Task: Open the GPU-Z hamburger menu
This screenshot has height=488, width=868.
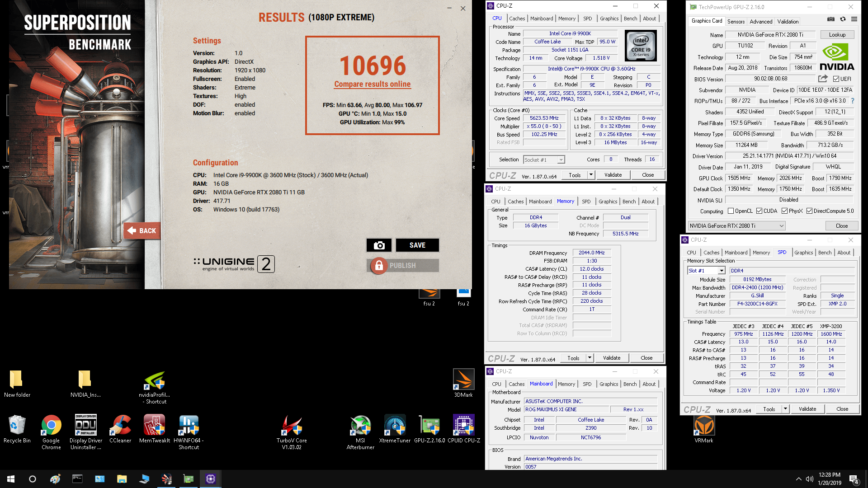Action: point(854,19)
